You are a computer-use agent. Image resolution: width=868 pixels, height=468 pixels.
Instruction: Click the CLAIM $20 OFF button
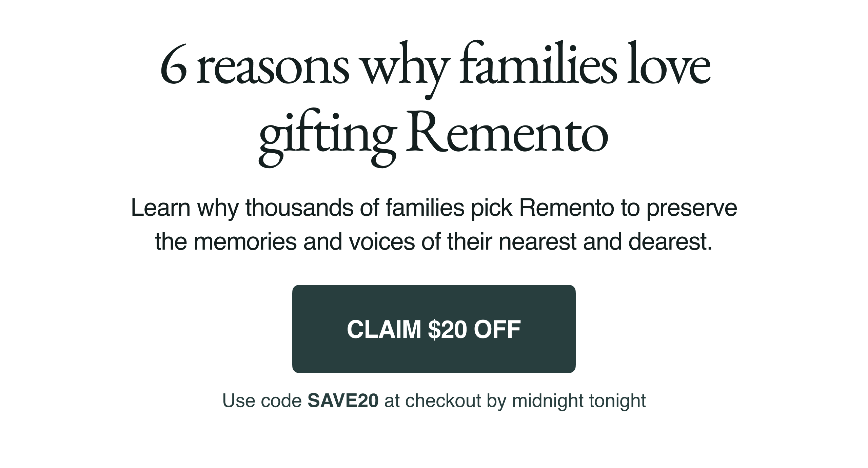tap(434, 329)
